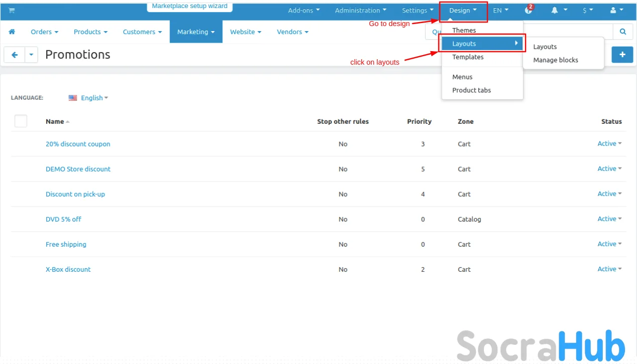Open the dropdown arrow beside back button
The image size is (637, 364).
point(32,55)
